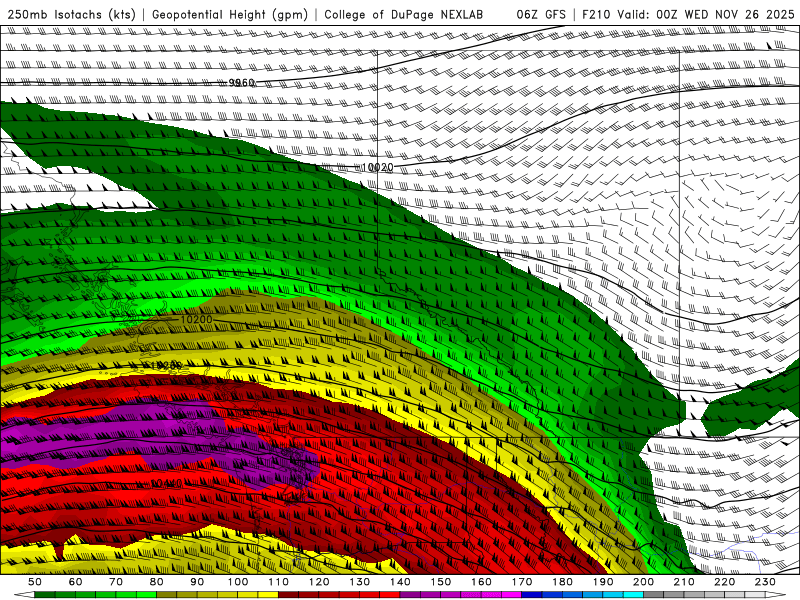Click the 230 knot legend label
The height and width of the screenshot is (600, 800).
[765, 582]
